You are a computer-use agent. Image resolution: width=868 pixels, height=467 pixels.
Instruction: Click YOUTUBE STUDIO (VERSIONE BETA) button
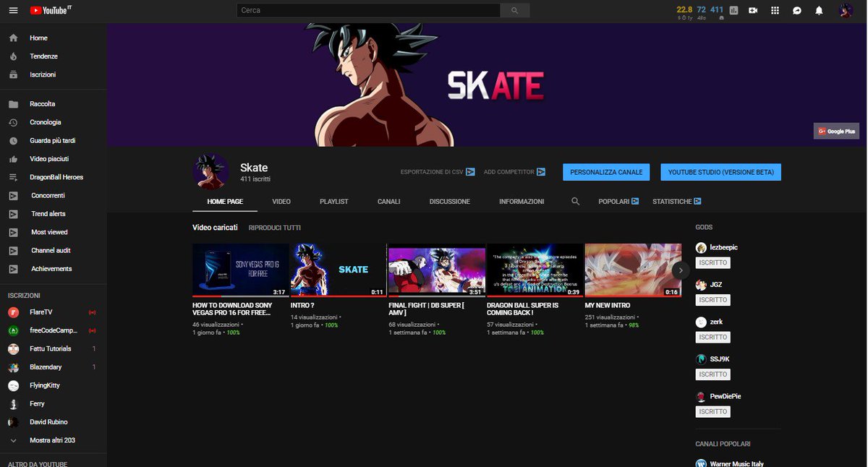coord(720,172)
